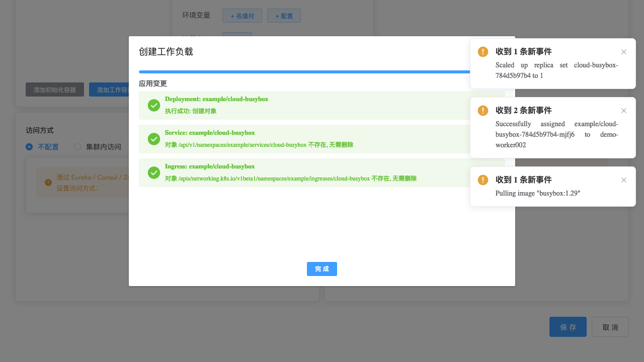Click the + 名值对 button

tap(242, 16)
